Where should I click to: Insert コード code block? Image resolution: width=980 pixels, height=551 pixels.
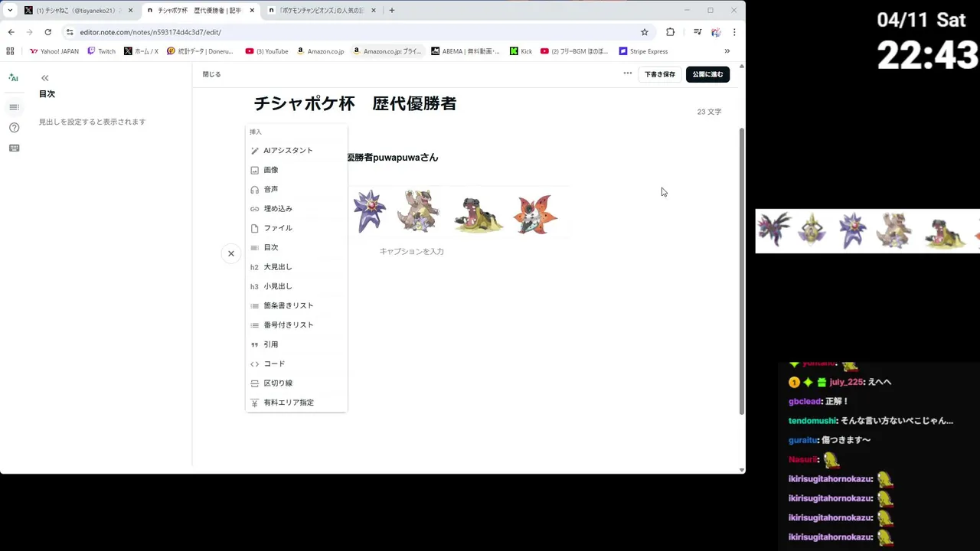tap(296, 364)
